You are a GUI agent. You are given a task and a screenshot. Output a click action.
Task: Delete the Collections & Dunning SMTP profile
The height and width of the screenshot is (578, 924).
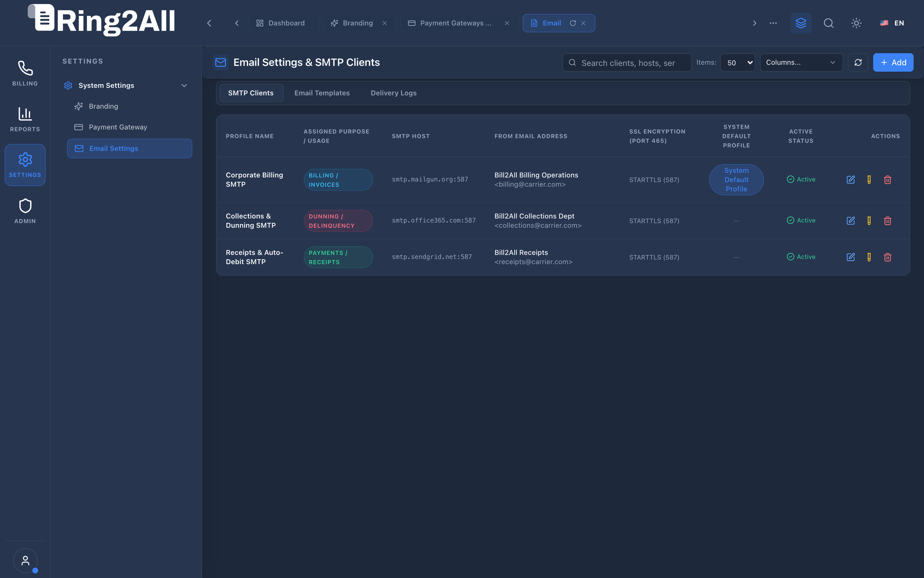tap(887, 221)
